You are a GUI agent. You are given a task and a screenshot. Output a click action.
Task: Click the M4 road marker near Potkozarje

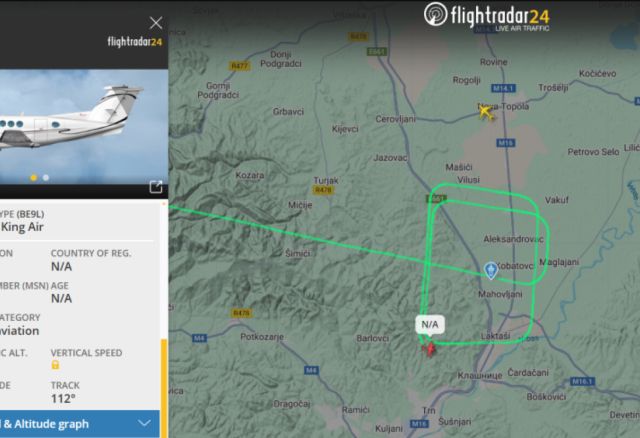(199, 338)
